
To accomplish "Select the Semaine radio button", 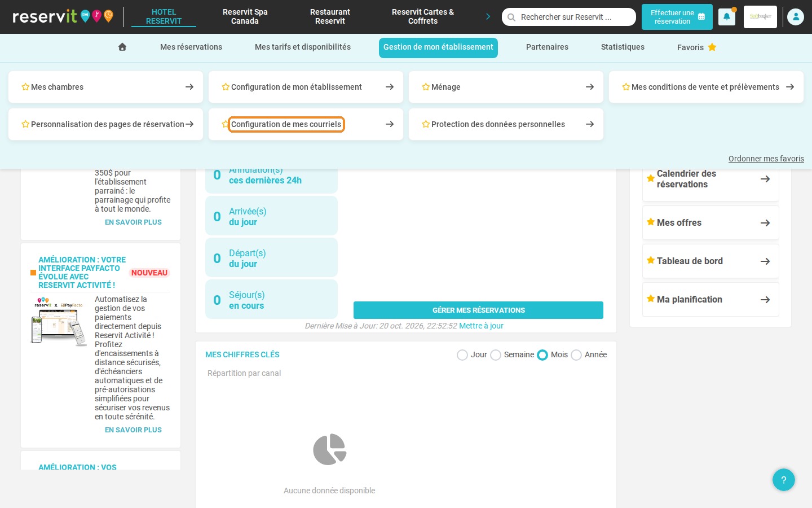I will [x=496, y=355].
